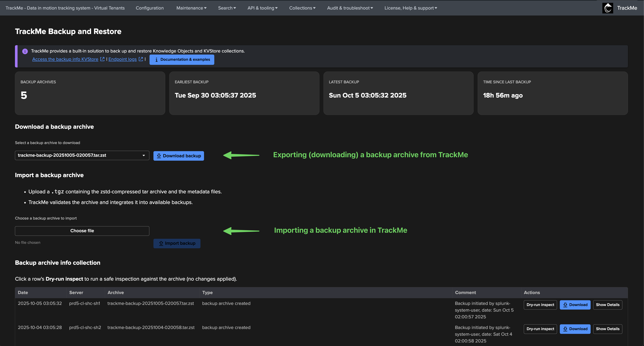Click info icon on Documentation & examples button
Image resolution: width=644 pixels, height=346 pixels.
pyautogui.click(x=156, y=60)
